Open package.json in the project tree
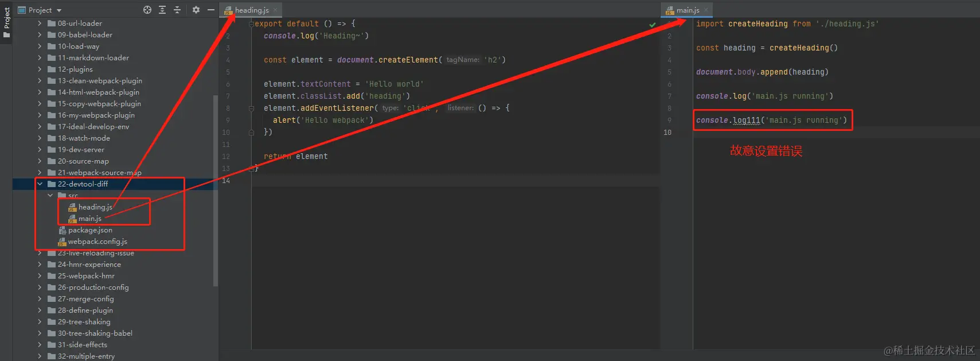The width and height of the screenshot is (980, 361). (x=90, y=230)
